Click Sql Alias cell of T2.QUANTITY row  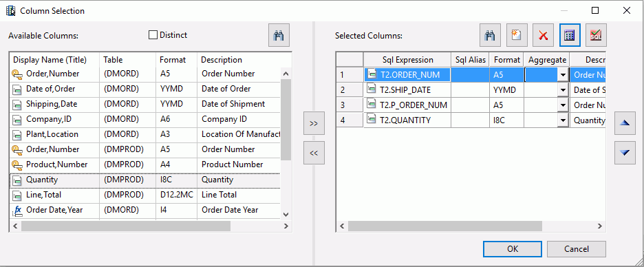[470, 120]
